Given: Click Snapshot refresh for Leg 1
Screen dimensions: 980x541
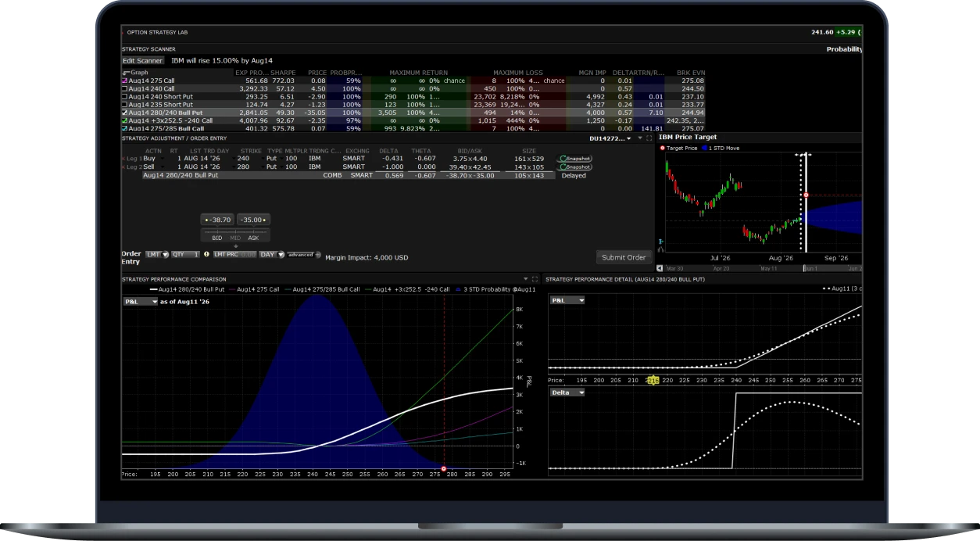Looking at the screenshot, I should [x=574, y=159].
